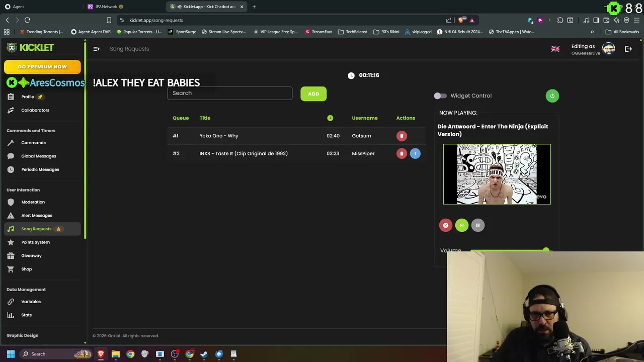Click the music note media control icon
Image resolution: width=644 pixels, height=362 pixels.
point(586,20)
